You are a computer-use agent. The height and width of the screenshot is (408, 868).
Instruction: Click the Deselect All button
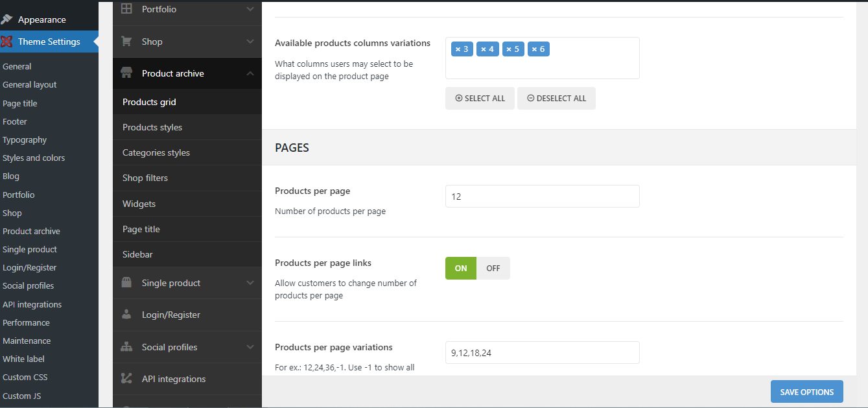click(556, 99)
